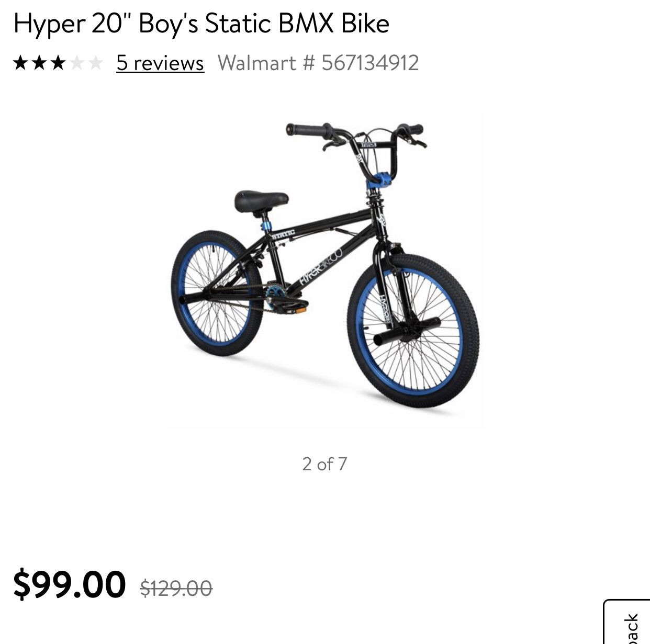Click the '2 of 7' image counter
Image resolution: width=650 pixels, height=644 pixels.
[324, 464]
